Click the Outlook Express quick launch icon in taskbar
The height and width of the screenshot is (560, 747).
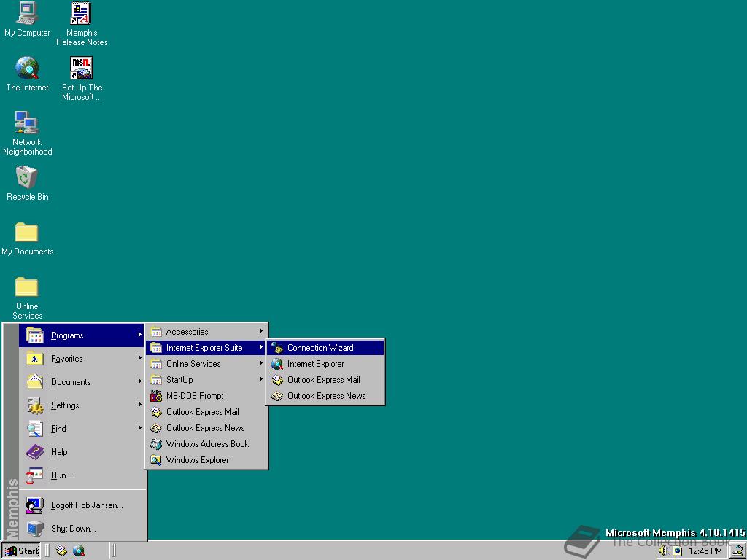pyautogui.click(x=61, y=551)
